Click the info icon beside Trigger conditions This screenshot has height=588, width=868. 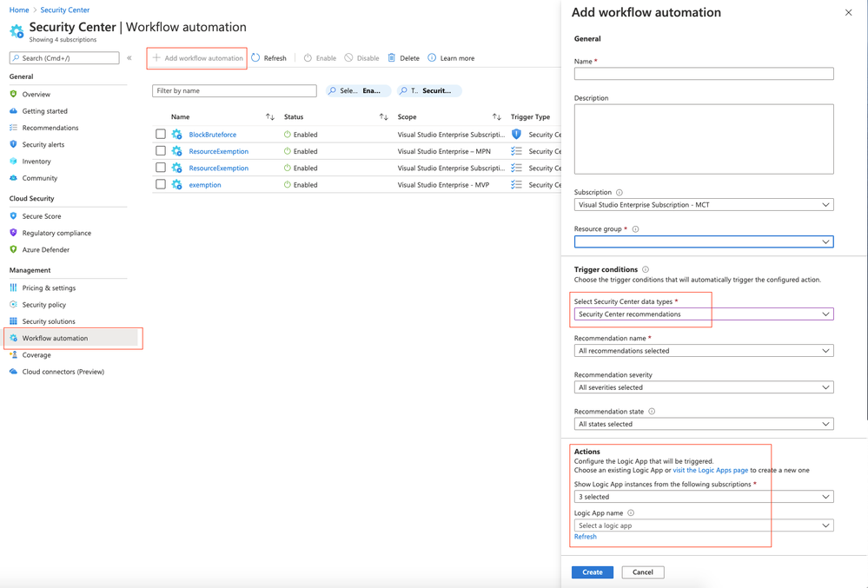[646, 269]
